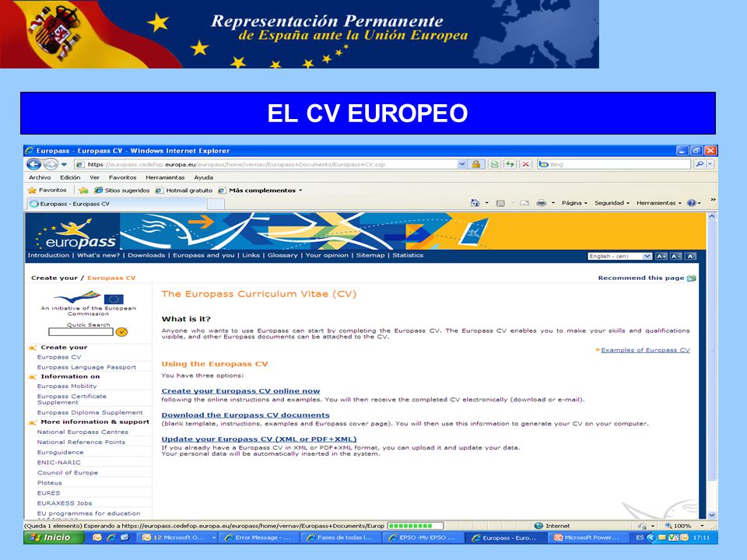Image resolution: width=747 pixels, height=560 pixels.
Task: Open the English - (en) language dropdown
Action: pos(619,256)
